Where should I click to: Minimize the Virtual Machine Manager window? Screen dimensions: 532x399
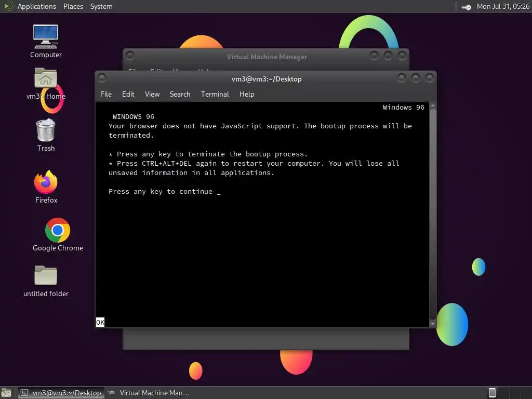point(374,55)
